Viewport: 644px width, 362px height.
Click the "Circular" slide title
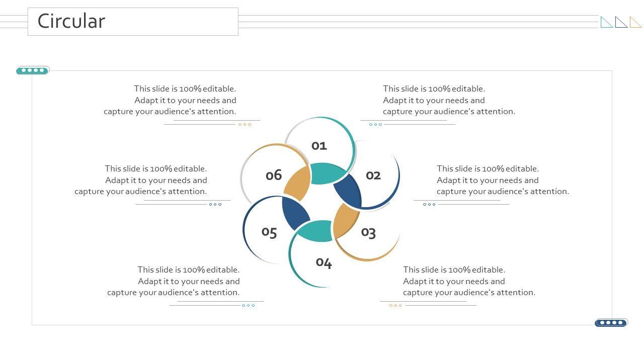[x=71, y=21]
